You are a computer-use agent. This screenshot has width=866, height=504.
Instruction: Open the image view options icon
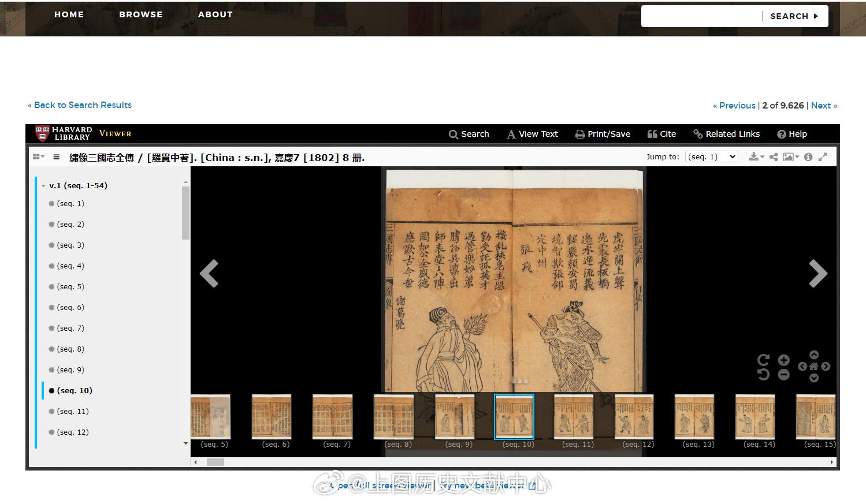790,156
